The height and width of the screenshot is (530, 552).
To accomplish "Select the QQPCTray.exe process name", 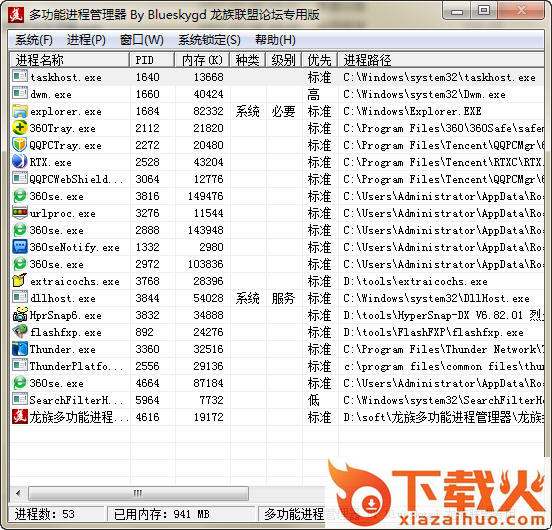I will click(66, 145).
